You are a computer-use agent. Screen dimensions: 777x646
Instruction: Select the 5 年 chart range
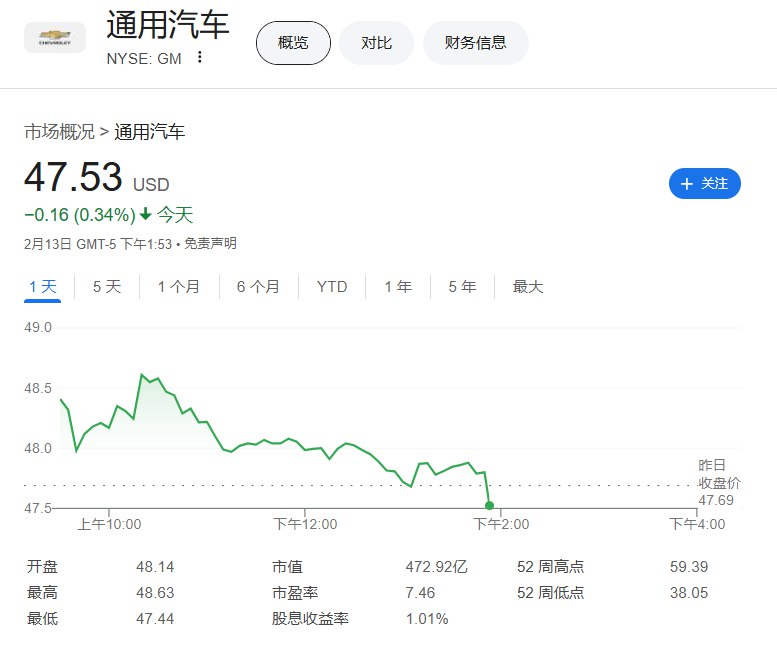pyautogui.click(x=462, y=287)
